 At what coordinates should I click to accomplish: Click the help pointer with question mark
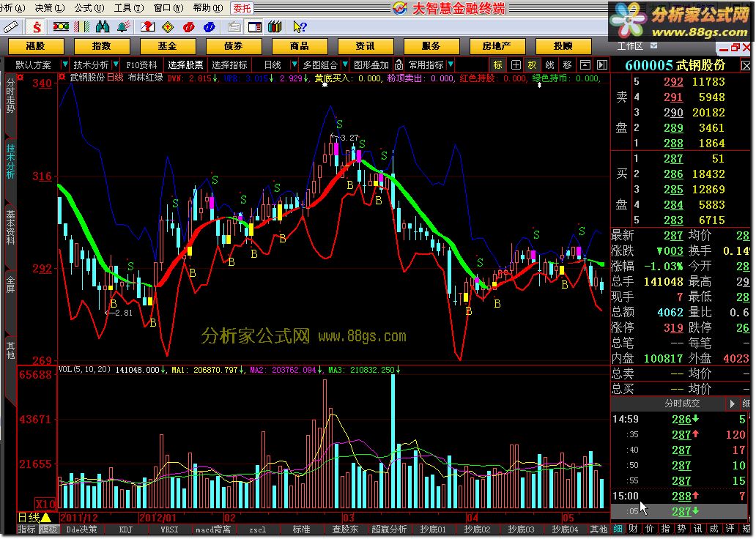pyautogui.click(x=300, y=26)
